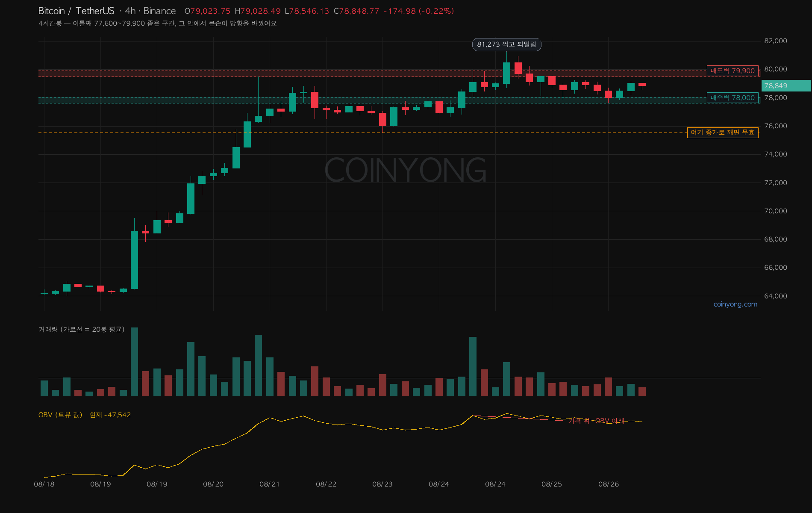This screenshot has width=812, height=513.
Task: Click the current price tag 78,849
Action: (786, 86)
